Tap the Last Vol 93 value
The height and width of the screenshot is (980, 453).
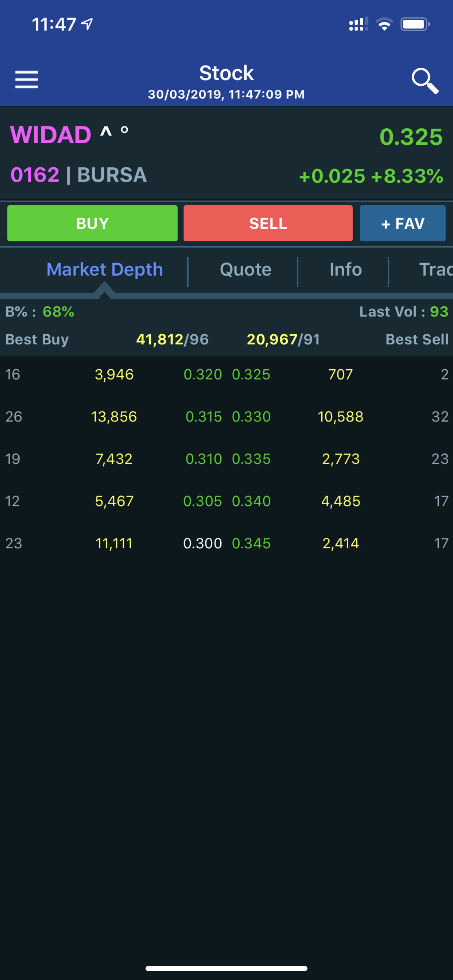pyautogui.click(x=439, y=312)
